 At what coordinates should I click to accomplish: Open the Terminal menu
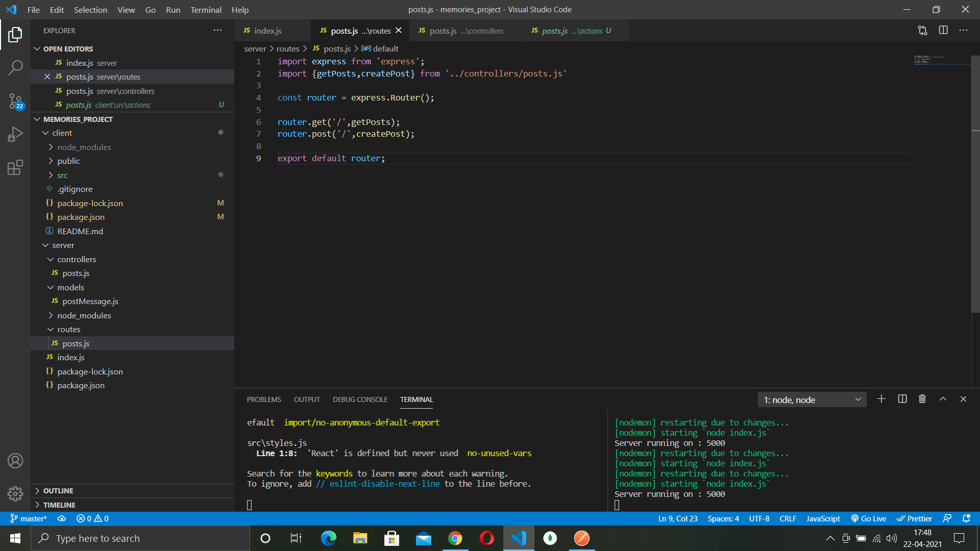206,10
